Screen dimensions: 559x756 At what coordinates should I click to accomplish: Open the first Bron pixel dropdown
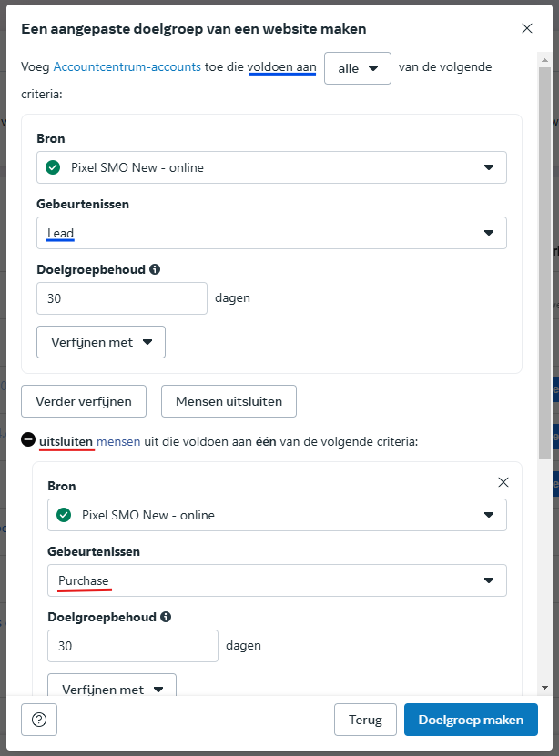[x=271, y=167]
